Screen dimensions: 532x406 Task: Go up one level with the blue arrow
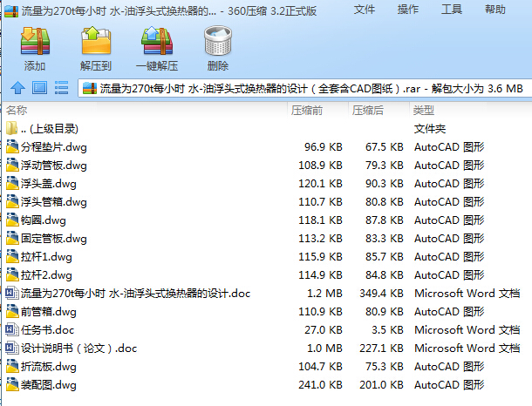click(x=17, y=88)
